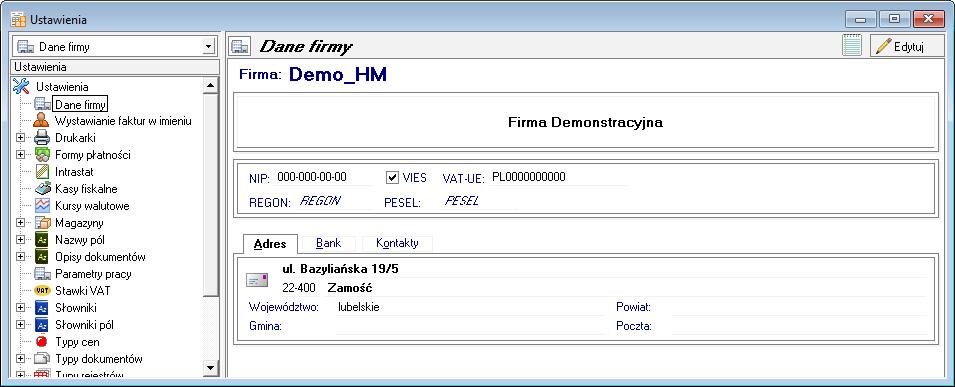Click the Typy dokumentów documents icon

click(42, 359)
